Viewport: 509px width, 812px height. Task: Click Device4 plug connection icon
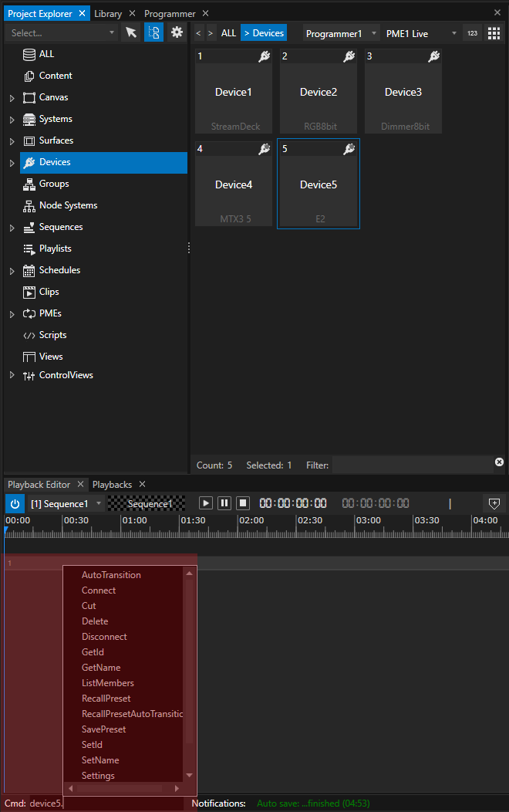point(265,149)
